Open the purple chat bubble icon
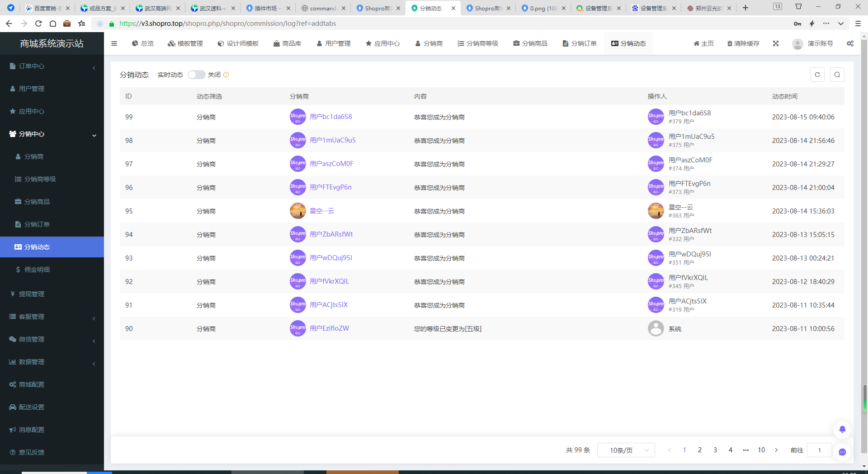Screen dimensions: 868x474 click(842, 452)
